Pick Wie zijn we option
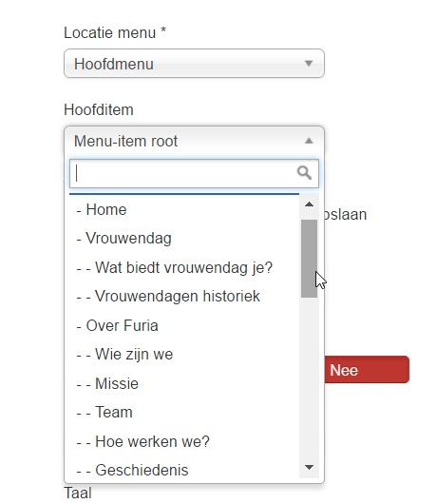This screenshot has width=437, height=504. point(184,354)
